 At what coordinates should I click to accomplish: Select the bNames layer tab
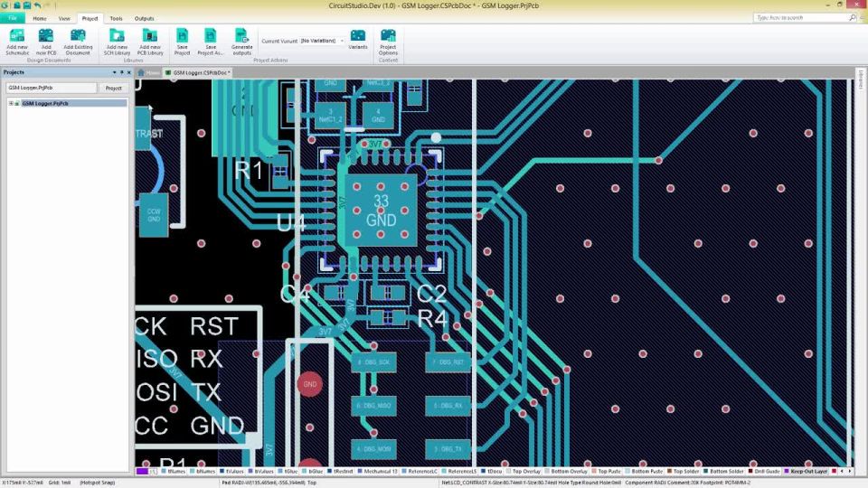pos(203,472)
